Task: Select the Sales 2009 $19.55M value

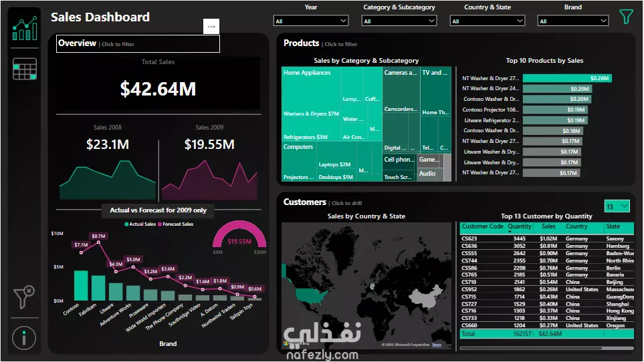Action: point(209,144)
